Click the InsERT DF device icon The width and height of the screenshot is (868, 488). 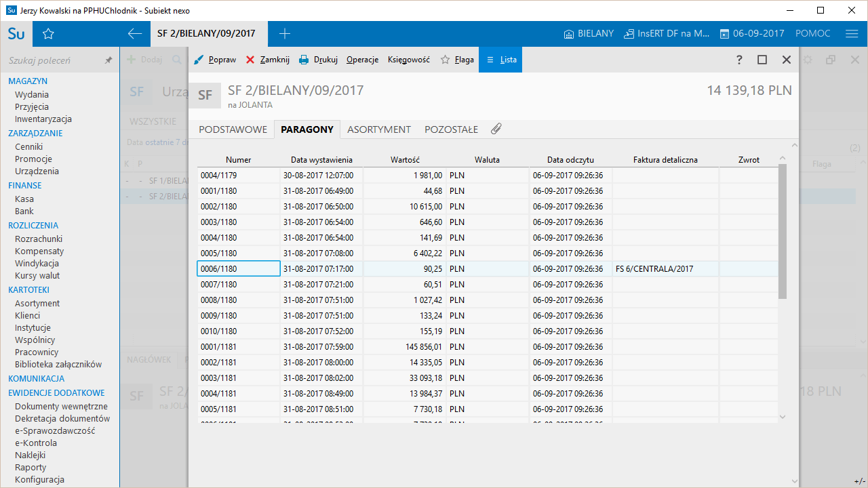click(629, 34)
